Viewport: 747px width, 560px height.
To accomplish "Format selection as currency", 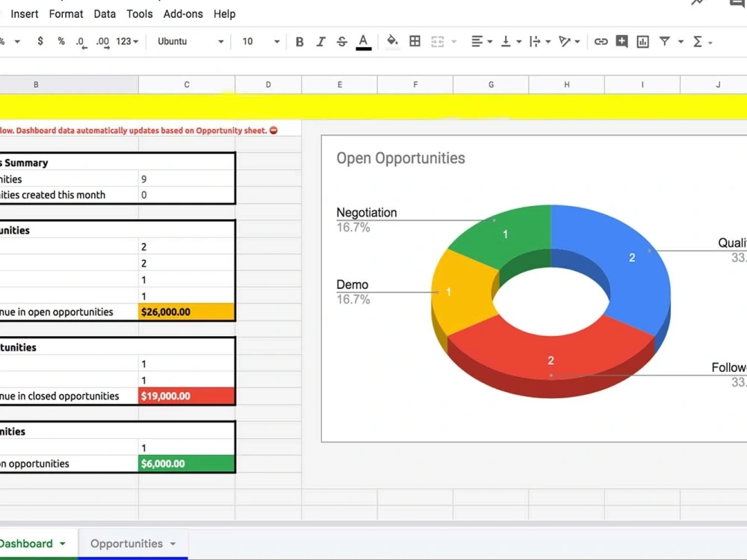I will 40,41.
